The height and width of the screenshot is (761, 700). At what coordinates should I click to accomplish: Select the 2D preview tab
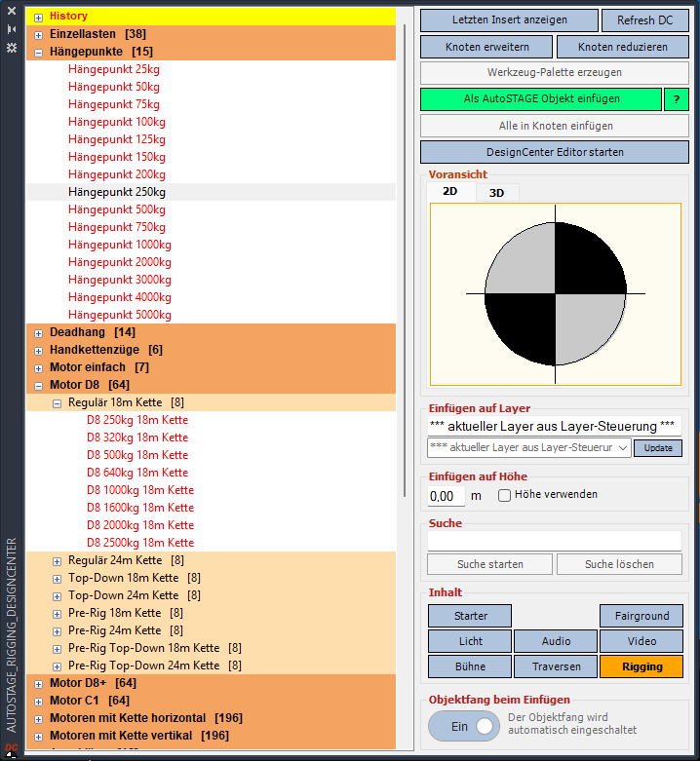pyautogui.click(x=450, y=192)
